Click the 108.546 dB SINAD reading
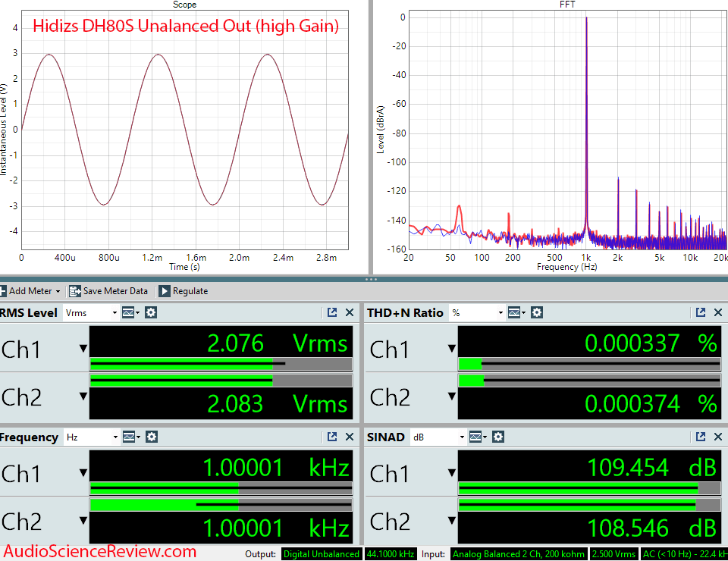This screenshot has width=728, height=561. pyautogui.click(x=652, y=528)
